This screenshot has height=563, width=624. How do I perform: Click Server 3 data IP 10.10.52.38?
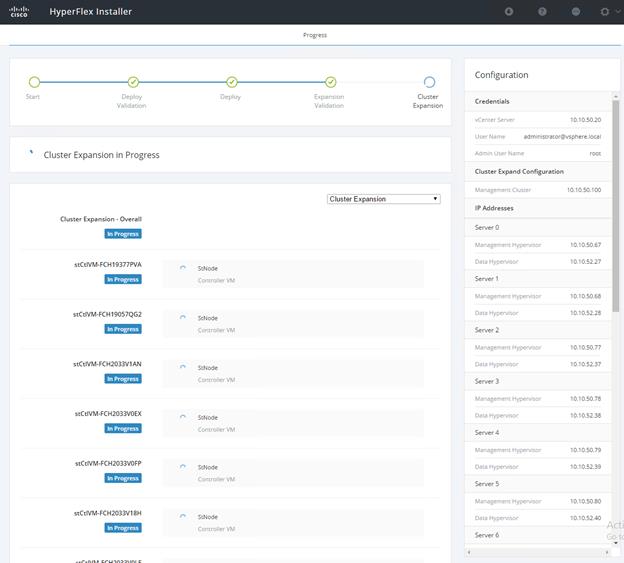point(585,415)
